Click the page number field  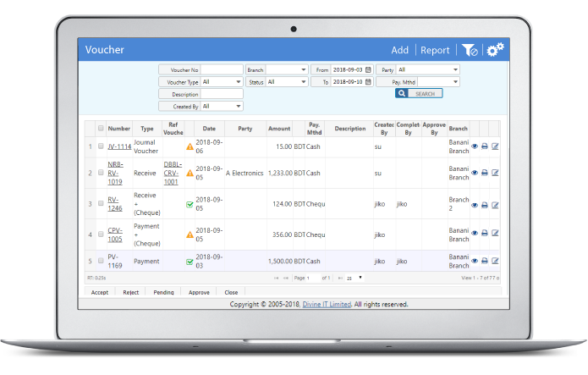[313, 278]
